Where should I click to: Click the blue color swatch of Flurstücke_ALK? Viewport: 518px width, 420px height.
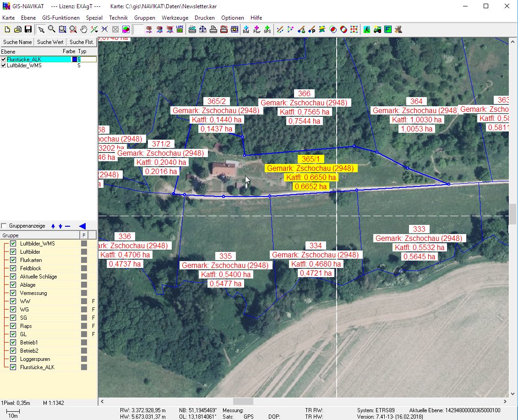coord(75,60)
